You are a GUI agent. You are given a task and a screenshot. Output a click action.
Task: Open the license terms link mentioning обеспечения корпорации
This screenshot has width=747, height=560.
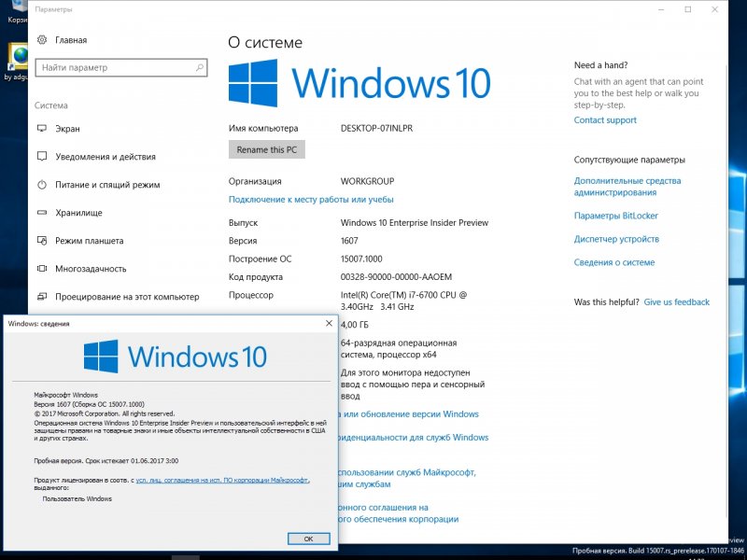point(399,513)
